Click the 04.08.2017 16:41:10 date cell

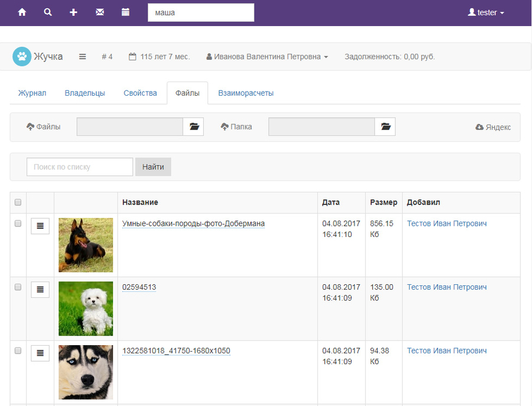click(x=341, y=229)
